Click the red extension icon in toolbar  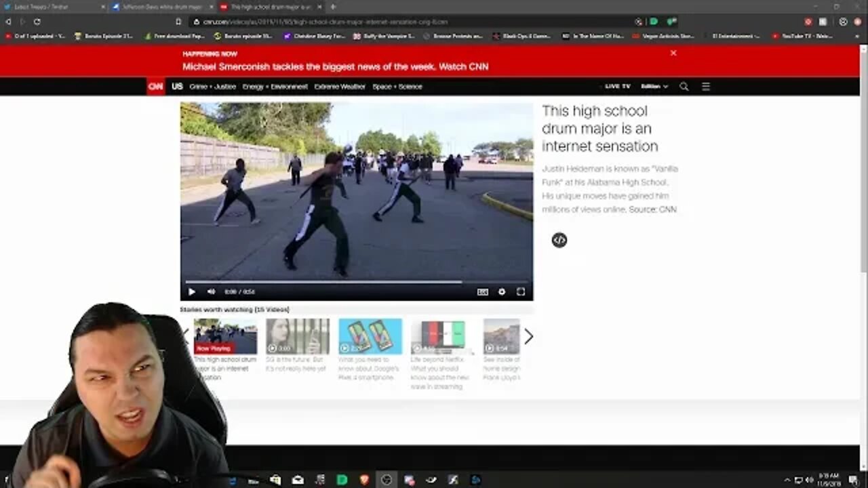click(808, 22)
